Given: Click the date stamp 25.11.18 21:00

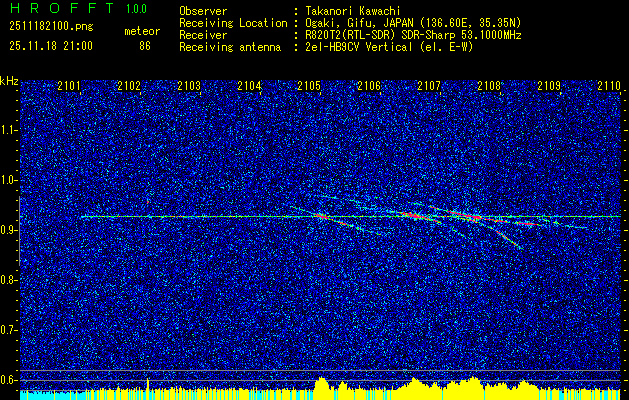Looking at the screenshot, I should [x=51, y=46].
